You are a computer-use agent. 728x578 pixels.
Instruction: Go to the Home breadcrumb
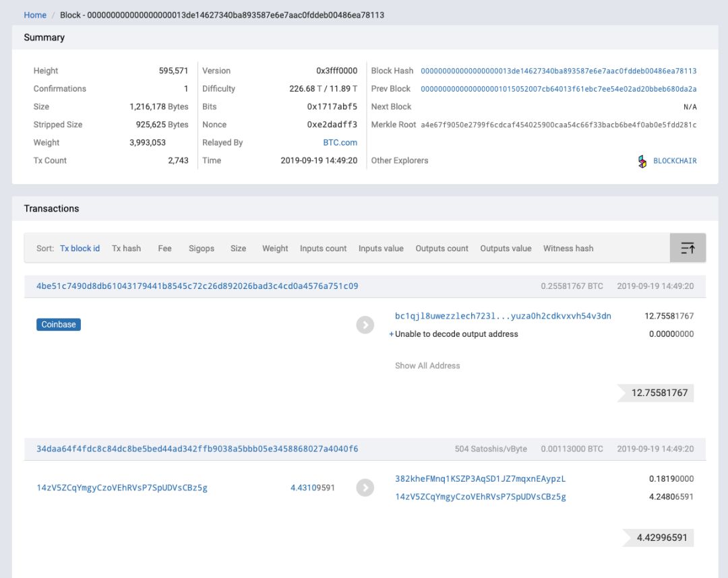point(35,15)
